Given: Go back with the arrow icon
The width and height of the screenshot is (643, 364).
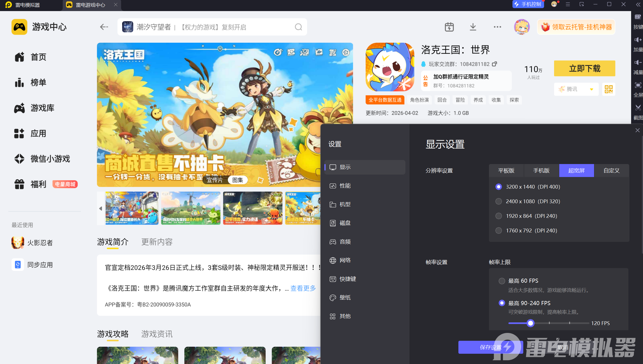Looking at the screenshot, I should point(104,27).
